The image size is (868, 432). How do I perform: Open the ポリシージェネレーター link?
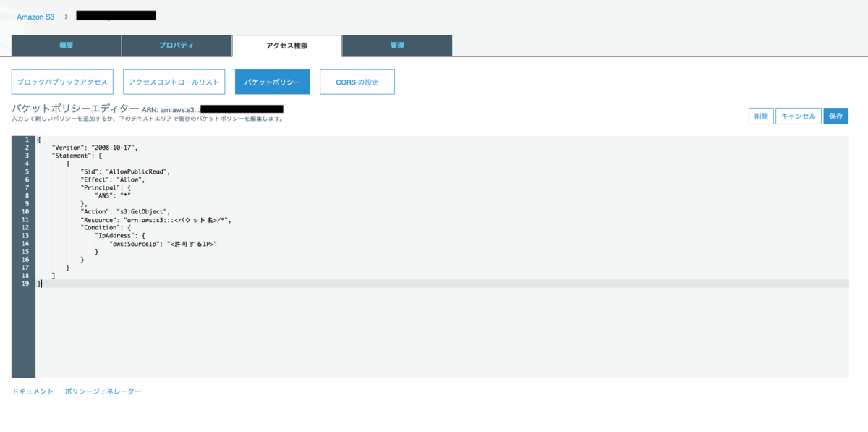point(103,391)
